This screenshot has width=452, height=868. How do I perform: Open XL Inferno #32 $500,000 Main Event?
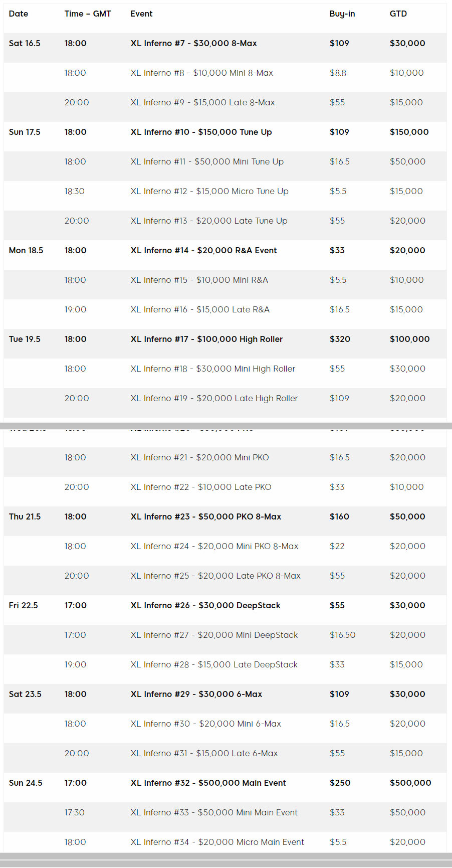[208, 783]
